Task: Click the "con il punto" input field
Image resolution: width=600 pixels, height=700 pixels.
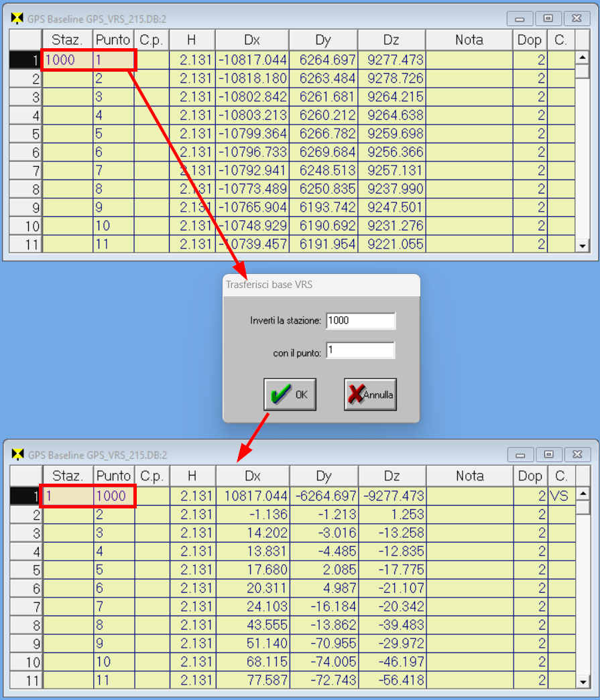Action: [x=361, y=350]
